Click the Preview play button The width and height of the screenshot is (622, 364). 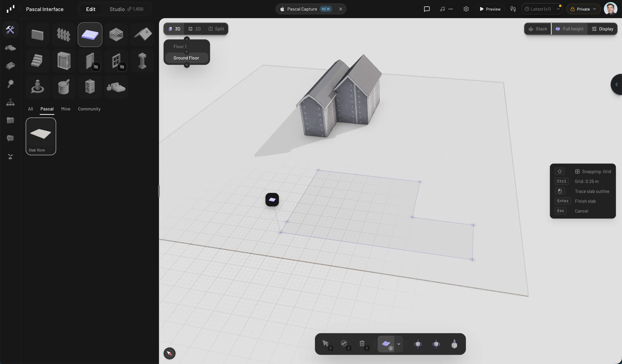tap(490, 9)
